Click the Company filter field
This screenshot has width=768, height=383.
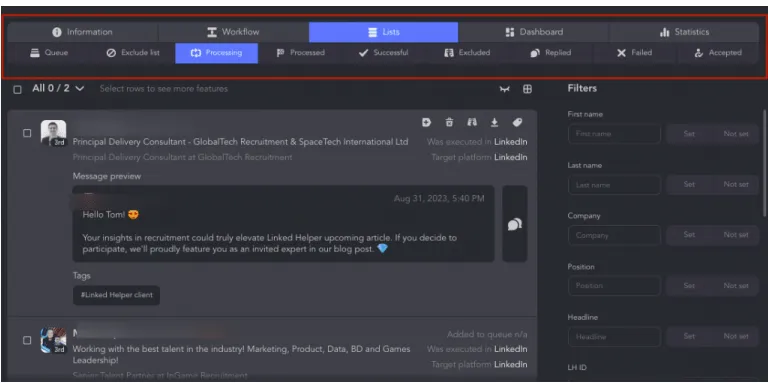tap(614, 235)
